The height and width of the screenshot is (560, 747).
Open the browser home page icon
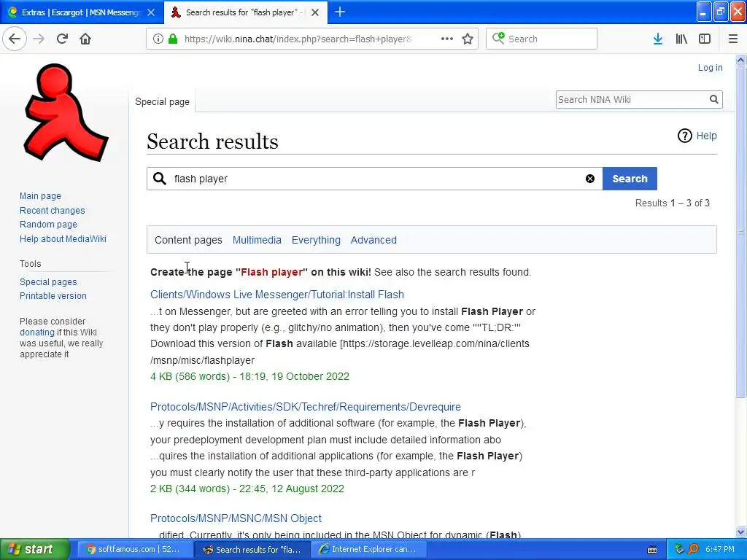85,39
